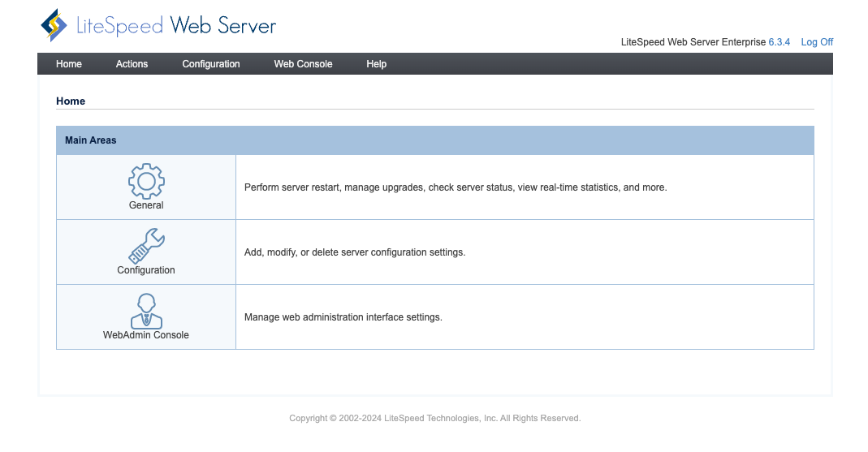Open WebAdmin Console via the person icon

click(x=146, y=310)
